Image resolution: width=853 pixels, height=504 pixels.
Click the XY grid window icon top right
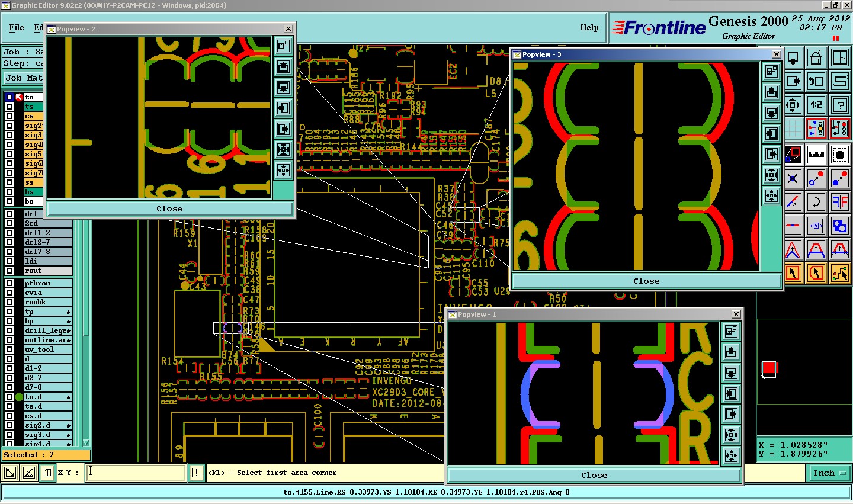click(x=840, y=58)
